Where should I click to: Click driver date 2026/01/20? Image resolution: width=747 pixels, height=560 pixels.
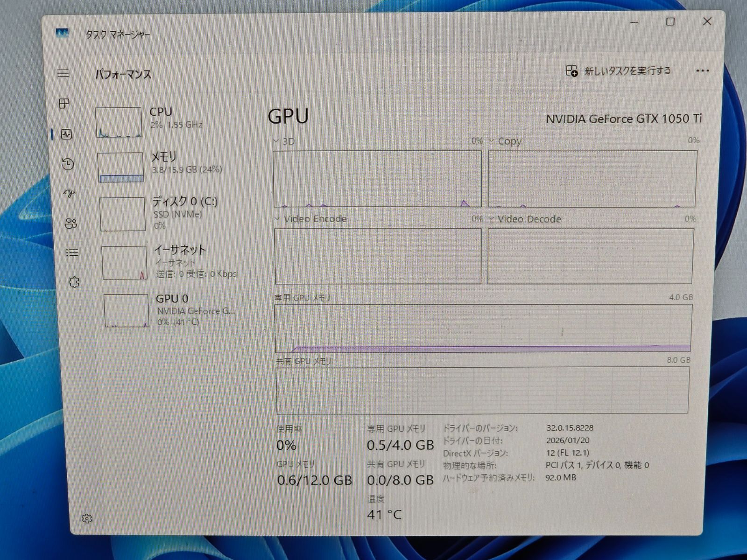568,440
